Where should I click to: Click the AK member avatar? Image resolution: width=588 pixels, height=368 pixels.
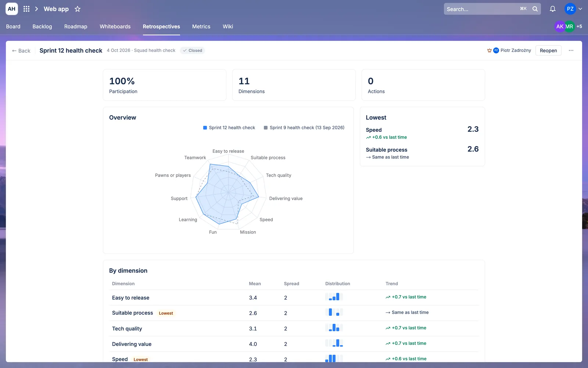tap(560, 26)
